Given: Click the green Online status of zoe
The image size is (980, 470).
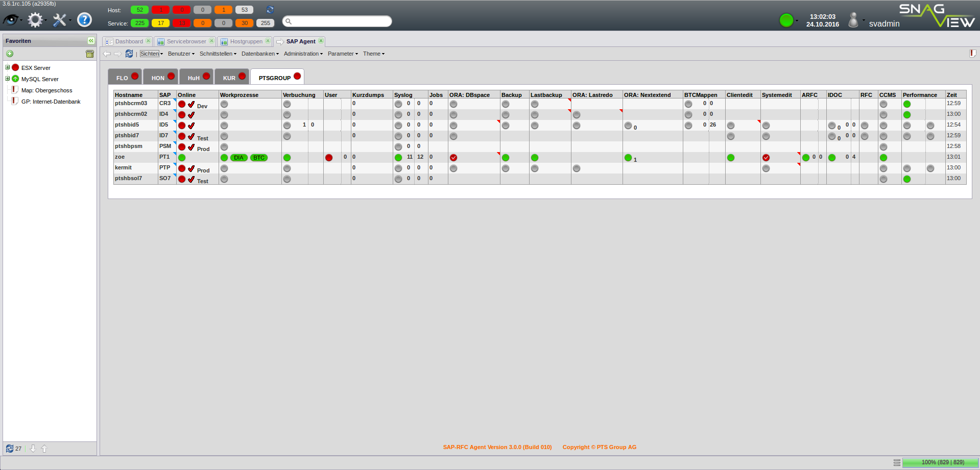Looking at the screenshot, I should point(182,158).
